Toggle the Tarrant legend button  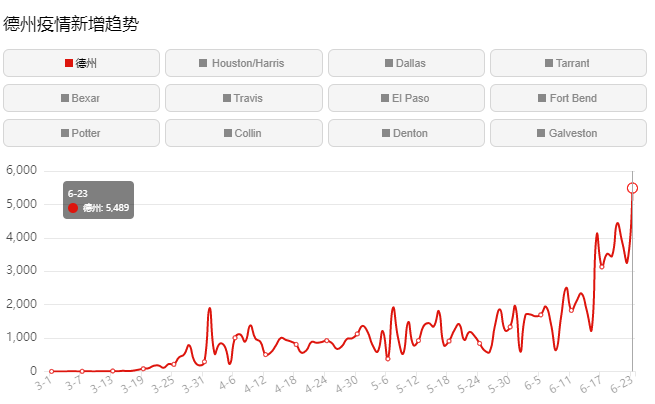point(569,63)
